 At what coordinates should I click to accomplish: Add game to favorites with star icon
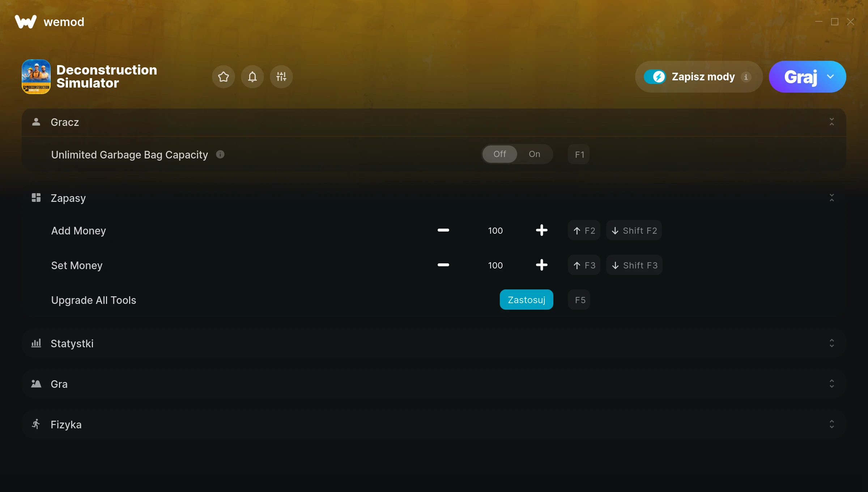pos(223,77)
